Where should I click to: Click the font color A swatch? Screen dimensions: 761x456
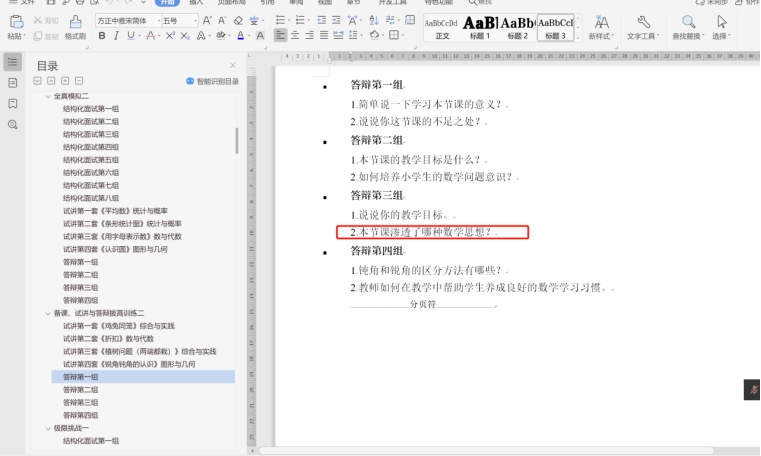tap(241, 36)
